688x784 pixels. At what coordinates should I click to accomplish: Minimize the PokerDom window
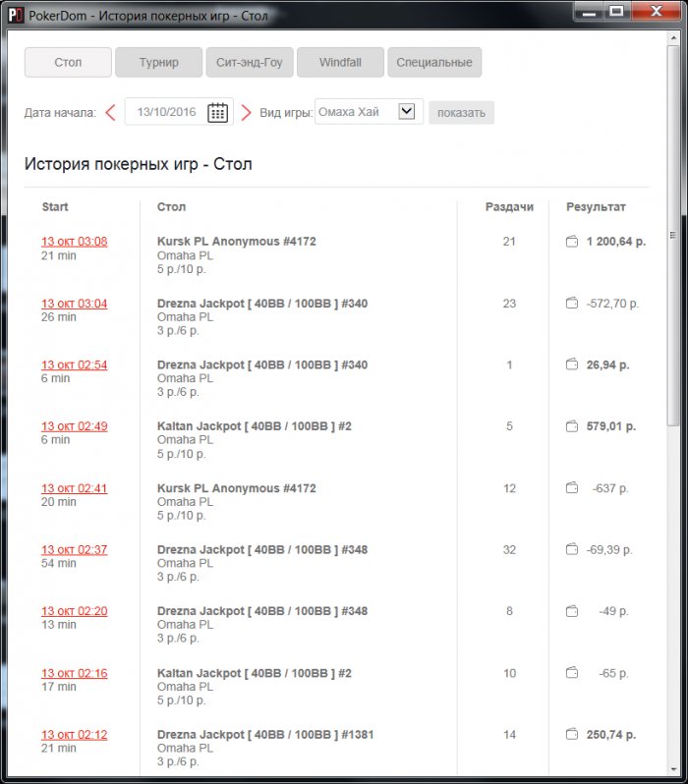point(589,11)
